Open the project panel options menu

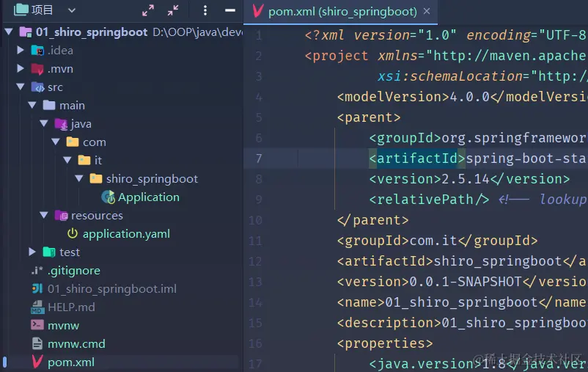pyautogui.click(x=205, y=10)
